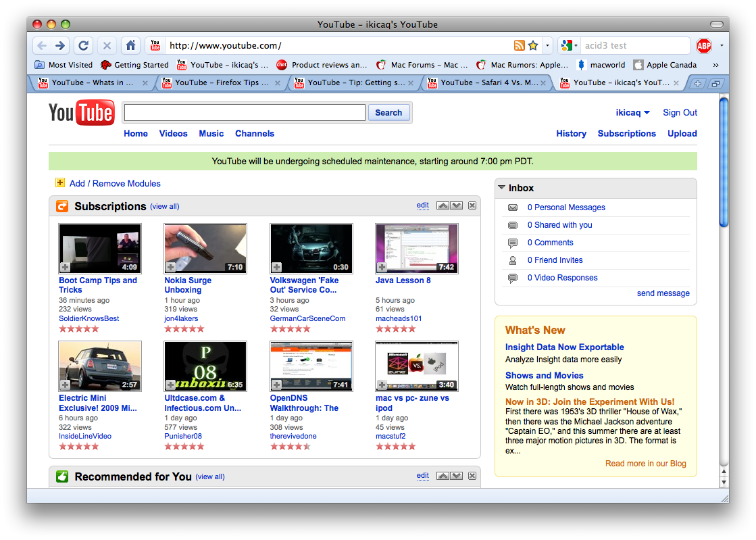756x540 pixels.
Task: Click the Personal Messages envelope icon
Action: coord(513,207)
